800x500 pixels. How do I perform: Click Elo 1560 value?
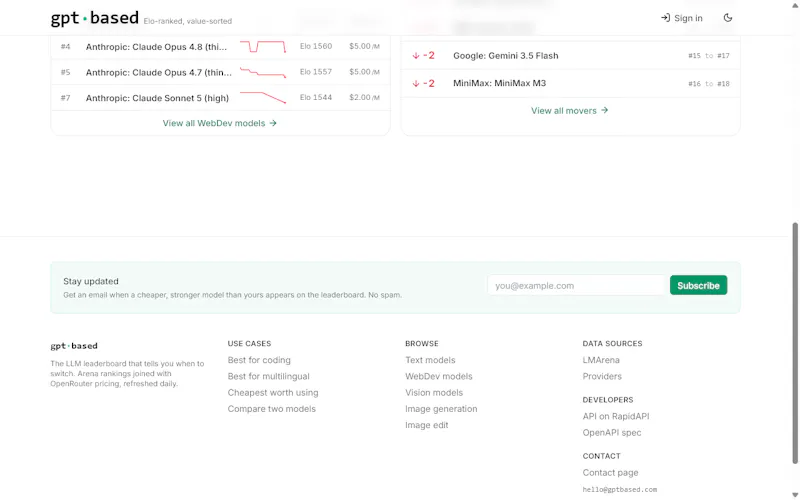316,46
